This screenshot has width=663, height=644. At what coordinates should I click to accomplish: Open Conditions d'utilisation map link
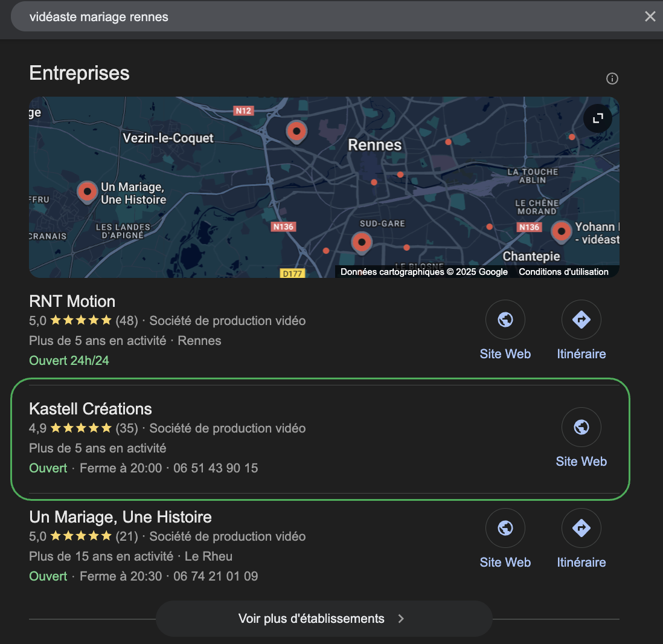pos(563,272)
